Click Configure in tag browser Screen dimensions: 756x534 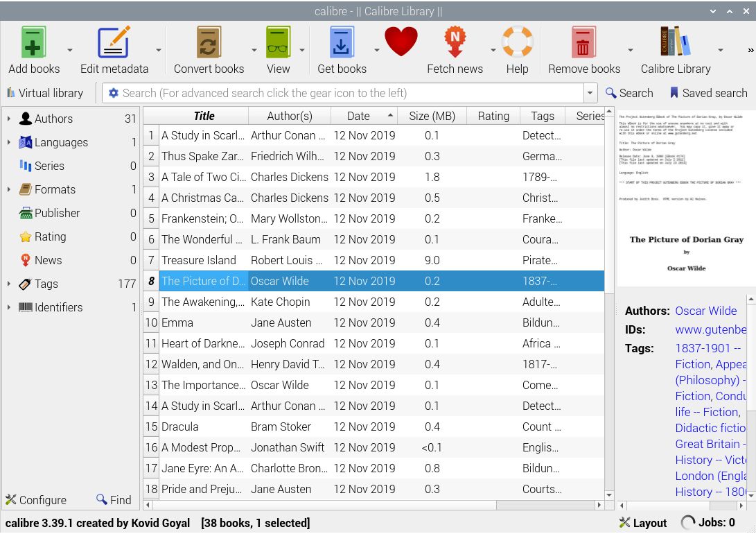coord(36,500)
